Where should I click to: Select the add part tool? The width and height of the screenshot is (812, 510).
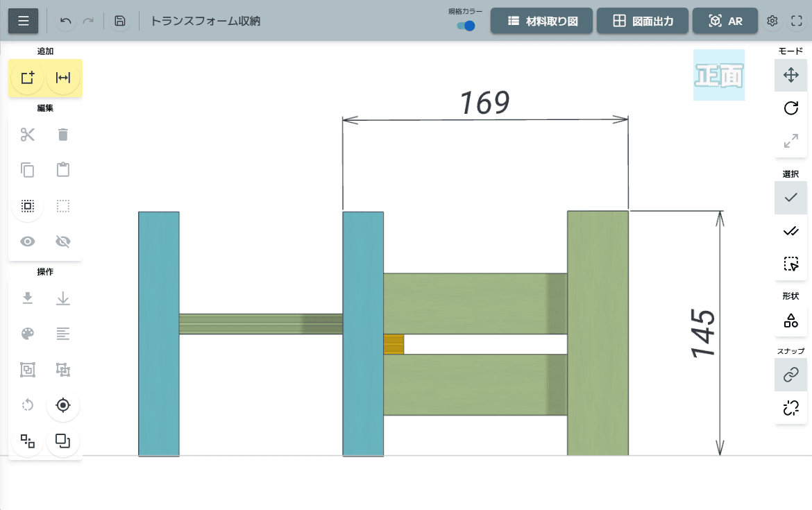tap(27, 78)
